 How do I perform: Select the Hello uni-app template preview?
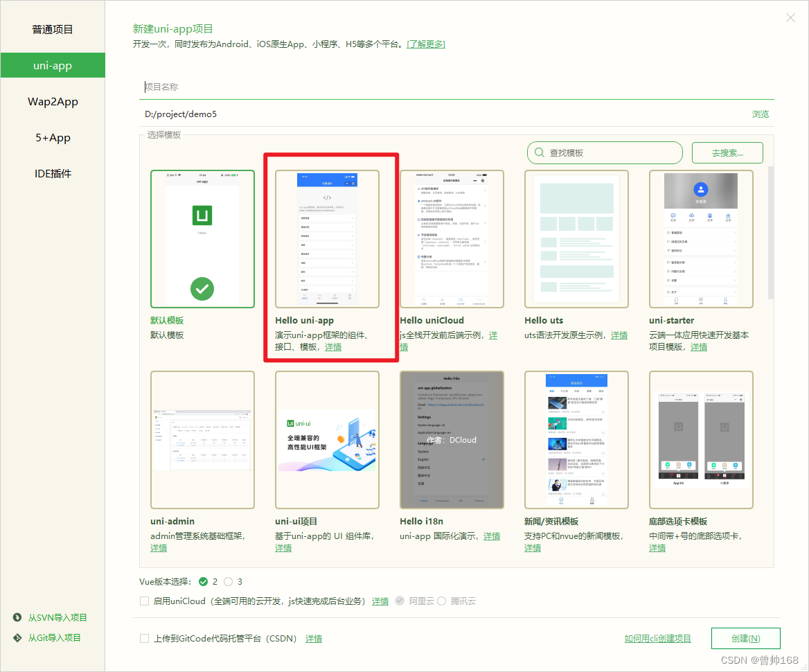coord(327,238)
